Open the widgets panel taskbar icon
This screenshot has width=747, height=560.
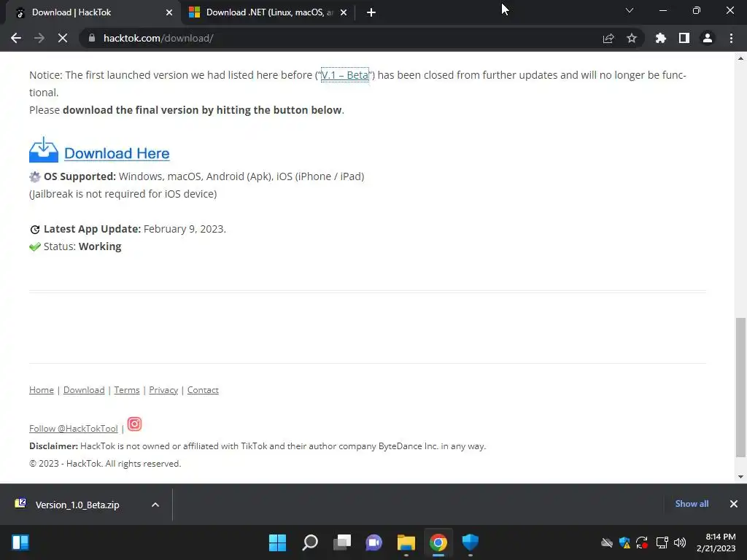[x=20, y=542]
